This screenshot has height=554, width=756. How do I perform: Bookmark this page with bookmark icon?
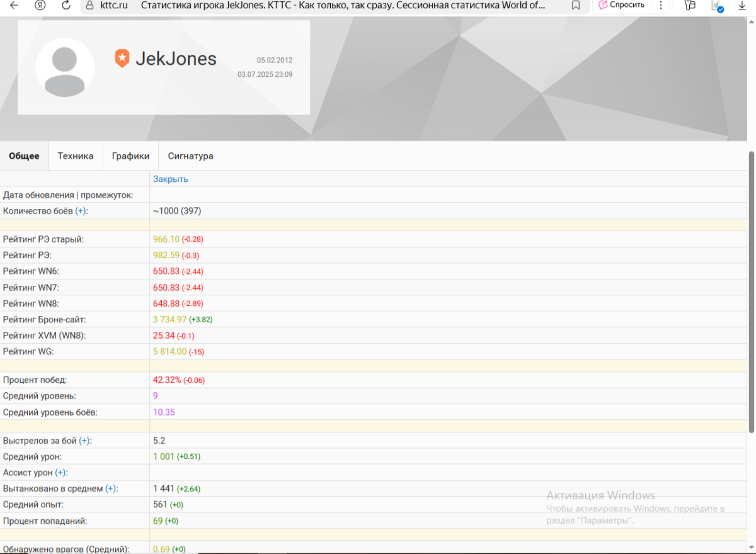[576, 5]
